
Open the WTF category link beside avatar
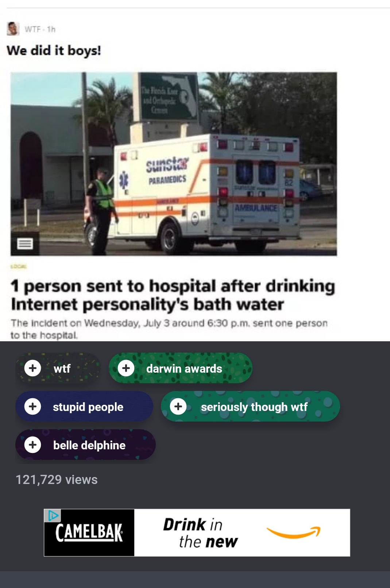pyautogui.click(x=32, y=29)
